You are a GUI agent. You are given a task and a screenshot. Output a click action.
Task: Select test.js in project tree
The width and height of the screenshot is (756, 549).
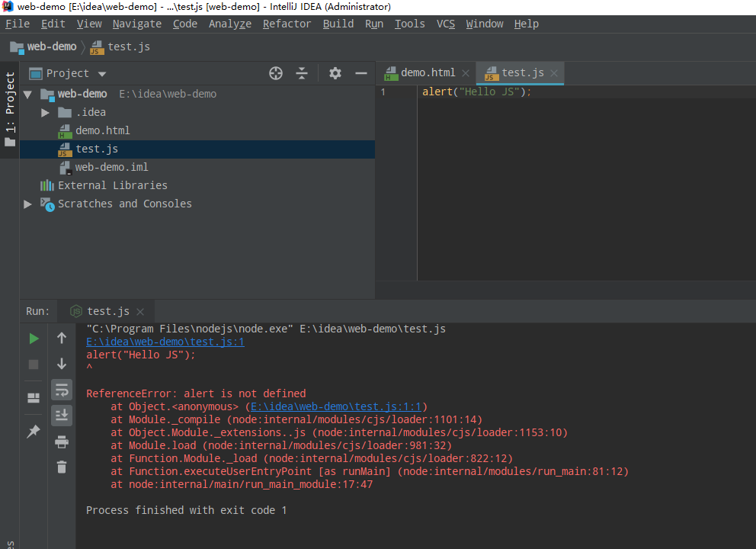(197, 149)
